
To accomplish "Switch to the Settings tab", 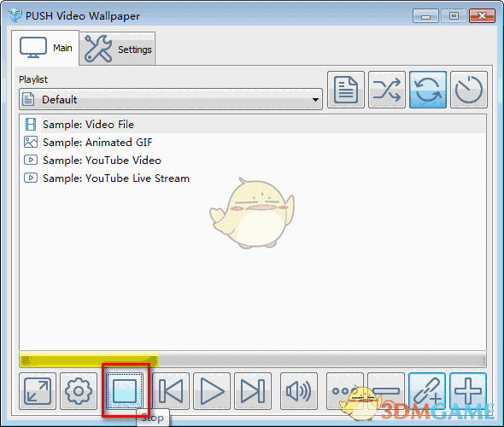I will [117, 49].
